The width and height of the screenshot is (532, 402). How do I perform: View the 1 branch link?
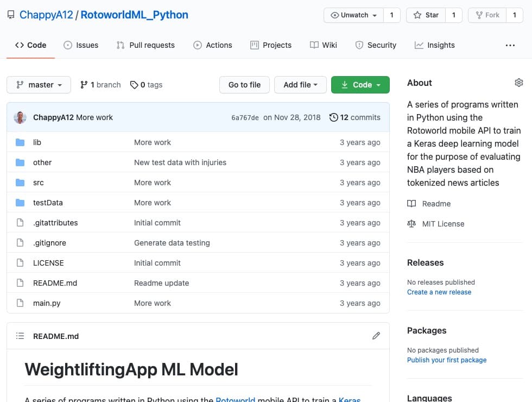click(100, 85)
